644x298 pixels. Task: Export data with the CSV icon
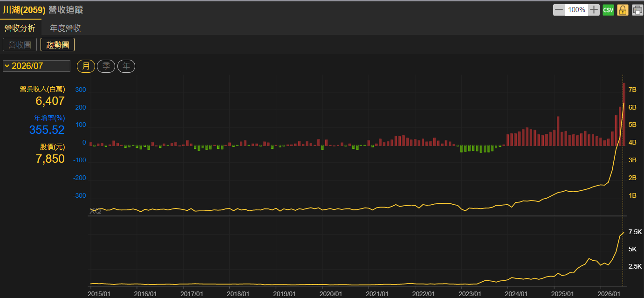coord(608,10)
